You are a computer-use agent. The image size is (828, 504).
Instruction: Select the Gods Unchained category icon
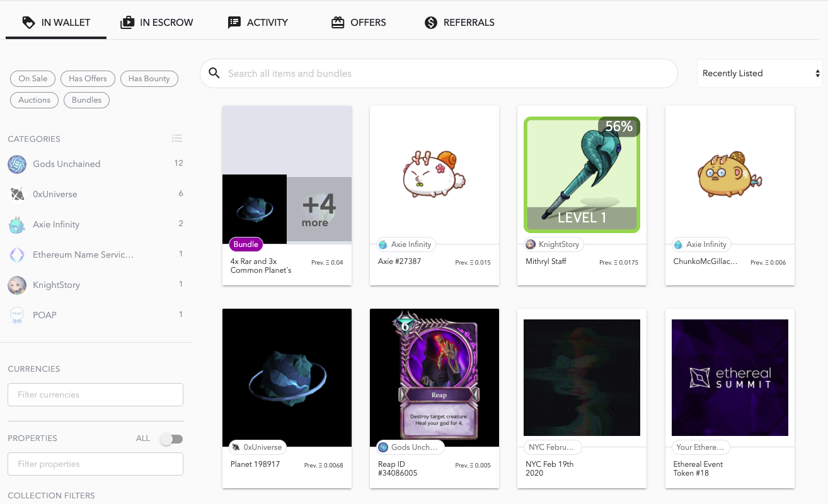click(17, 164)
